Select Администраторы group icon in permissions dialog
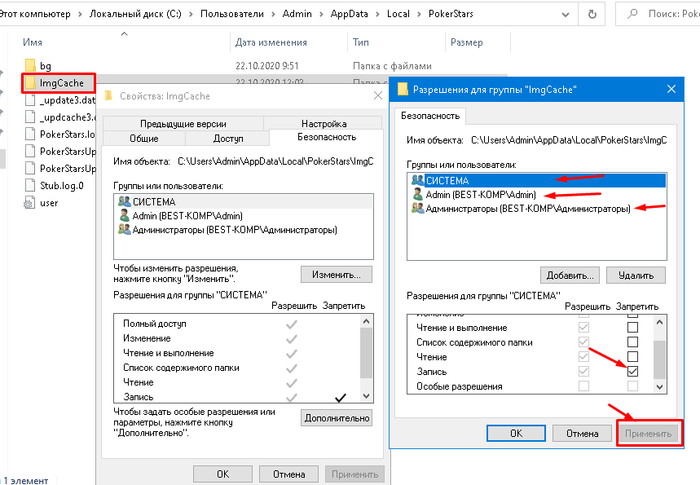 tap(418, 208)
